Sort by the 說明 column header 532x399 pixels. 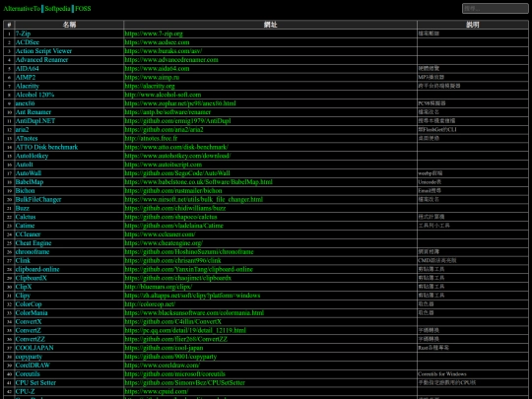[x=473, y=25]
